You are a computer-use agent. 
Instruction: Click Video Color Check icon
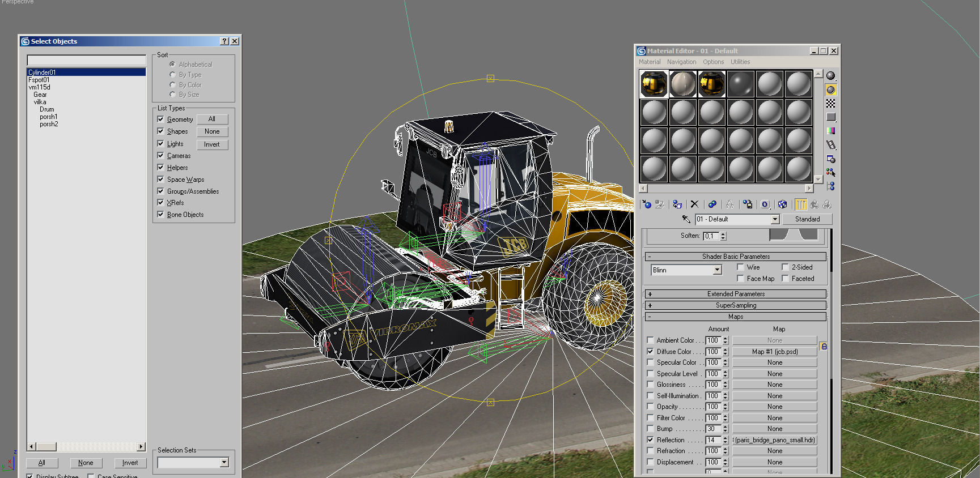tap(831, 131)
